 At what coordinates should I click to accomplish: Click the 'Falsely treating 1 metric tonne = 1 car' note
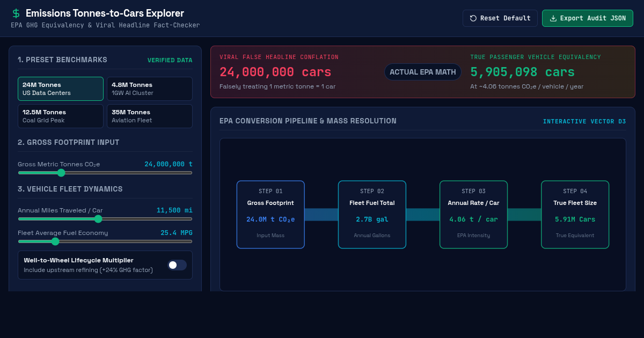[x=277, y=86]
